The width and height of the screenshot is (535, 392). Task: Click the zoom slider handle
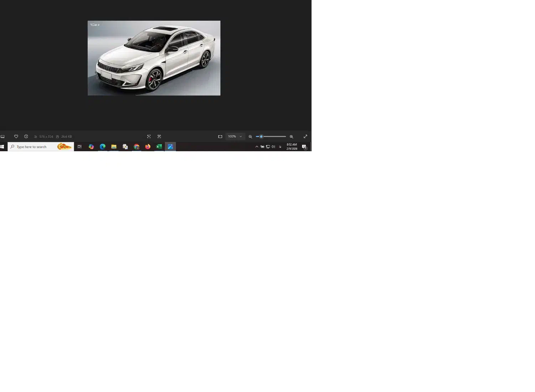click(261, 137)
